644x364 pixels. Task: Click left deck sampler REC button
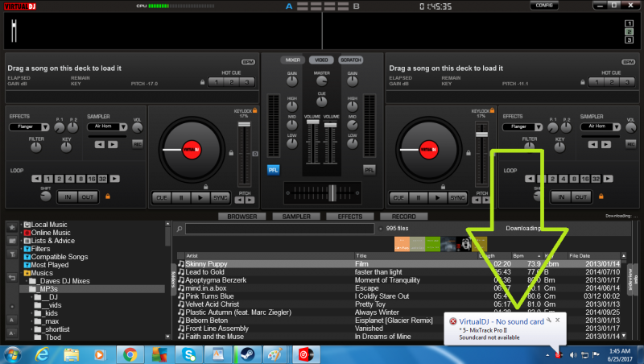pos(138,144)
